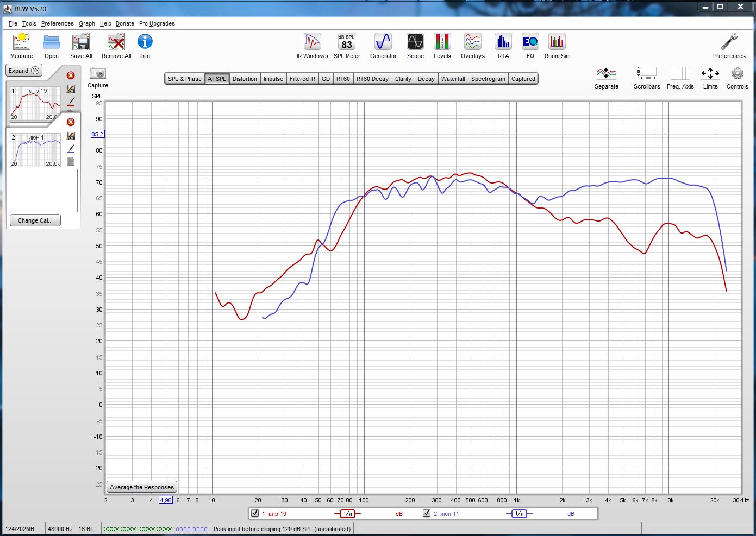
Task: Click the Change Cal... button
Action: 35,220
